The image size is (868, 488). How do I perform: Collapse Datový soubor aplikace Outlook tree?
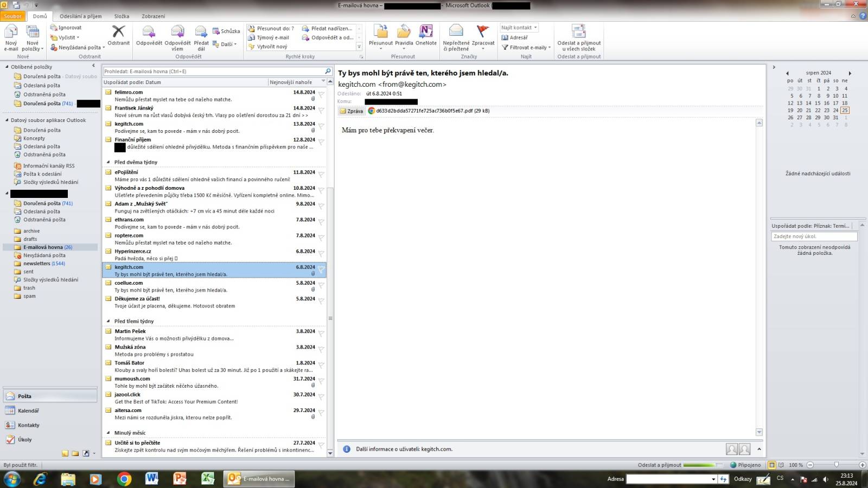7,120
